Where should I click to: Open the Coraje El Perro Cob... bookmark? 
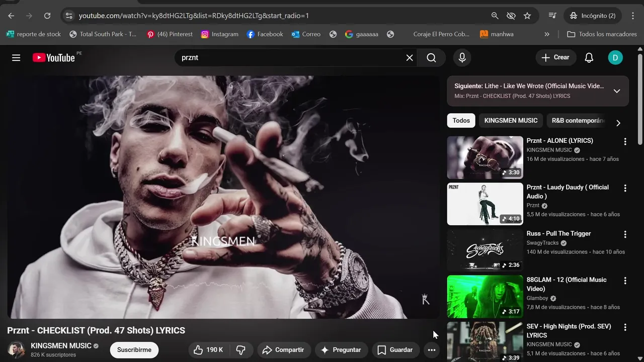coord(441,34)
